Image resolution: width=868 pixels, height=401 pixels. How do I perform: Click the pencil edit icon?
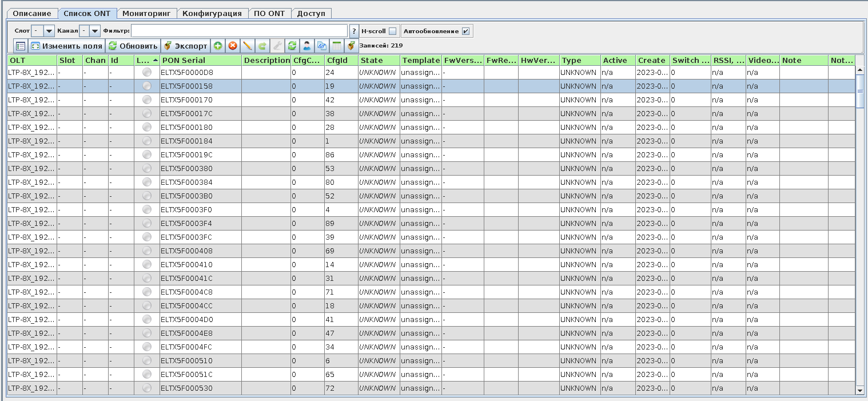coord(248,46)
